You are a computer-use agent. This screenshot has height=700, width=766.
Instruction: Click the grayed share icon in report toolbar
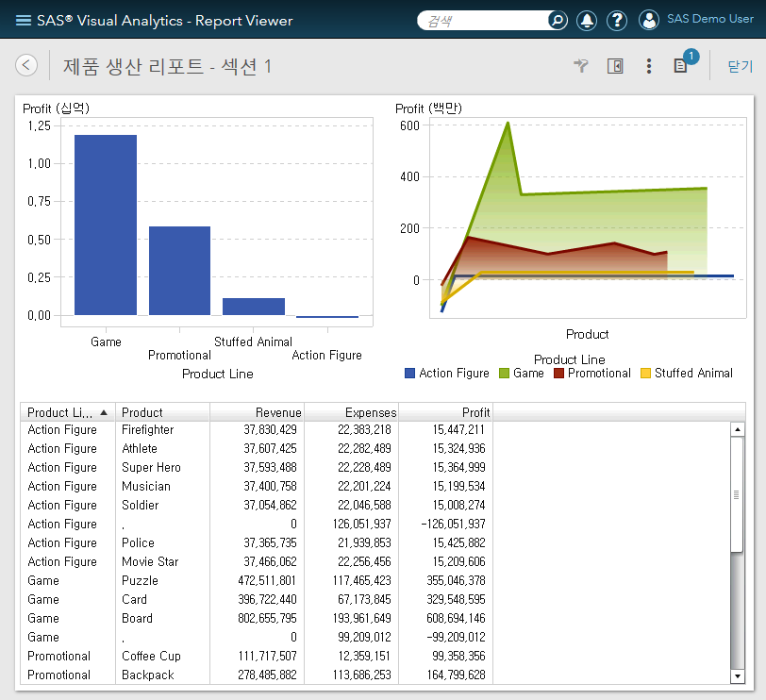[x=580, y=65]
